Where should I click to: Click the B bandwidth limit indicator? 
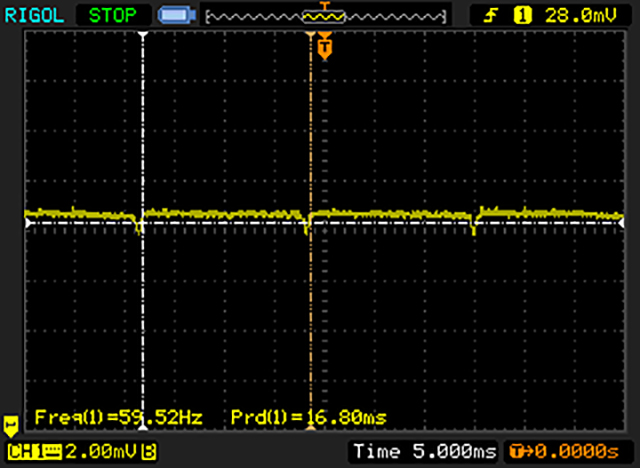tap(149, 452)
